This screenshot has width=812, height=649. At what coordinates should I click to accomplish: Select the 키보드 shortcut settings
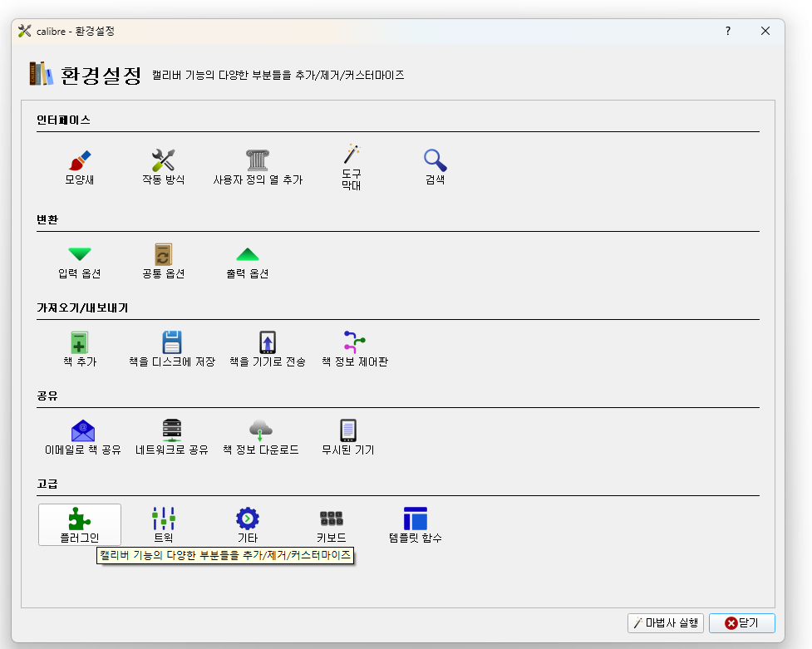click(x=331, y=524)
